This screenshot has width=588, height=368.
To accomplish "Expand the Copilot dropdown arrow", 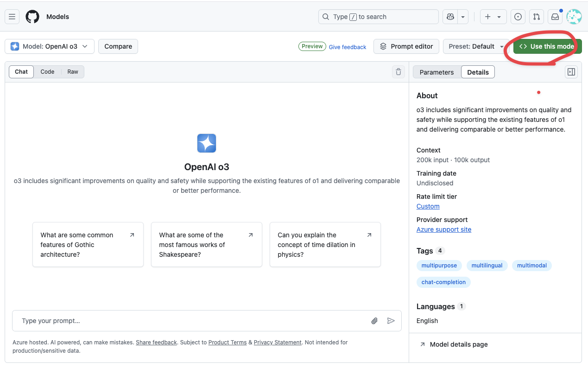I will coord(463,17).
